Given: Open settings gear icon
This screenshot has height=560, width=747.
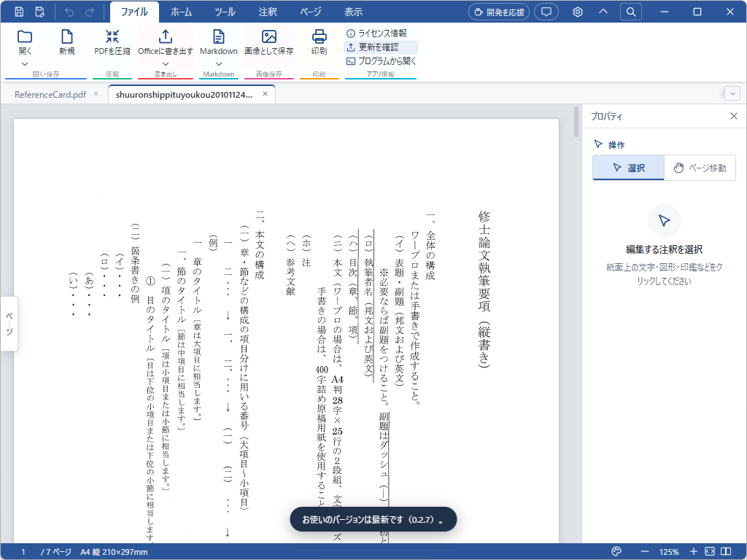Looking at the screenshot, I should point(578,12).
